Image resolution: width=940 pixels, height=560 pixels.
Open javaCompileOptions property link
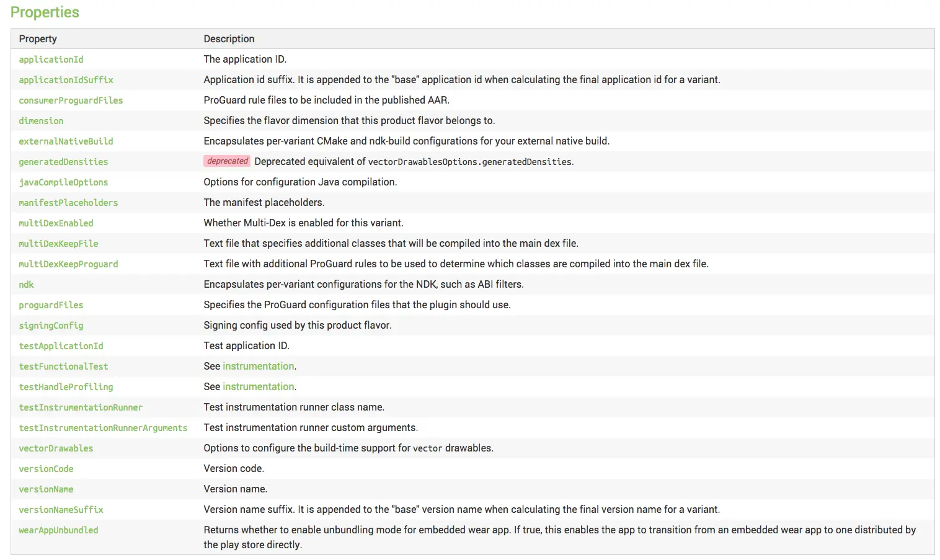(x=63, y=182)
